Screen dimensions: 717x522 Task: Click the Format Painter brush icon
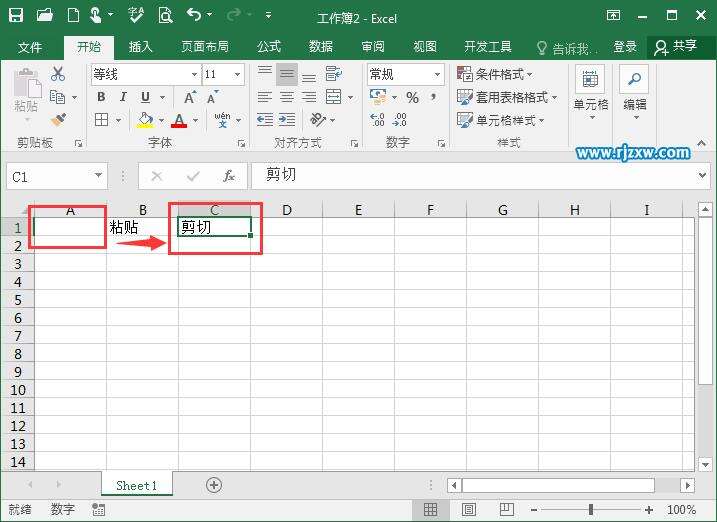[x=58, y=120]
